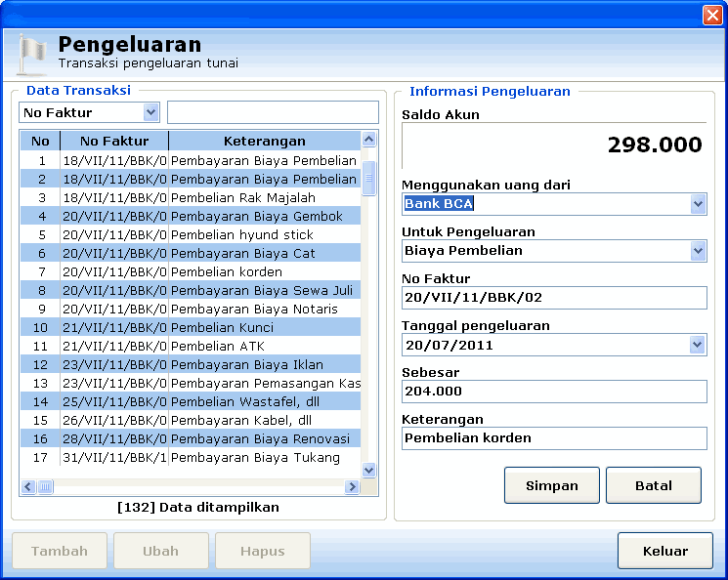Select row Pembayaran Kabel, dll
Screen dimensions: 728x580
191,421
